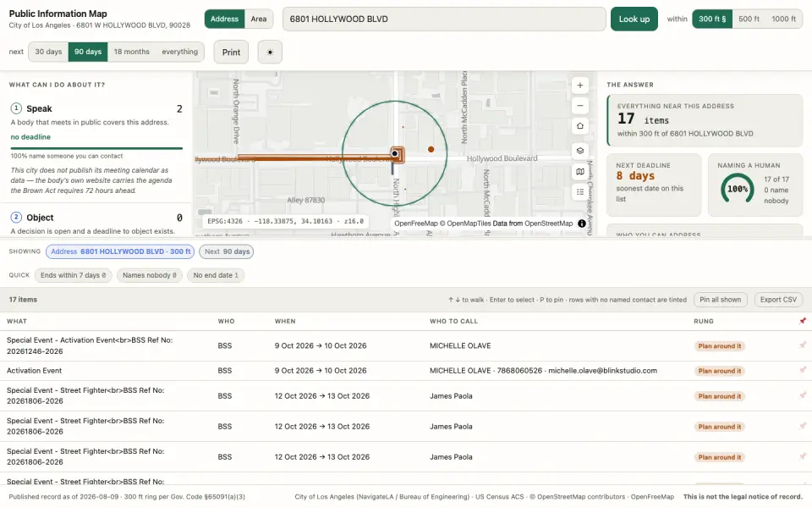Toggle quick filter Names nobody
The height and width of the screenshot is (508, 812).
pos(149,275)
